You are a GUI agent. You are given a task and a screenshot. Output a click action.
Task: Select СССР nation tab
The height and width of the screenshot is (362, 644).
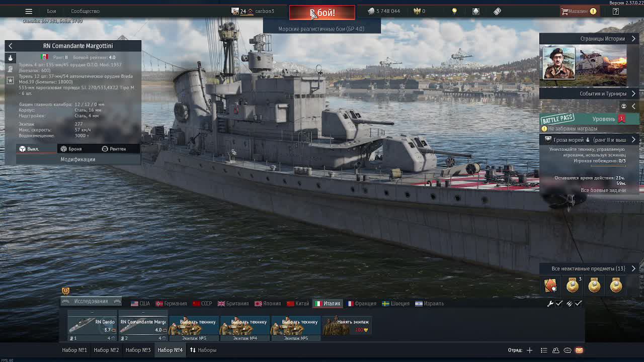coord(202,304)
